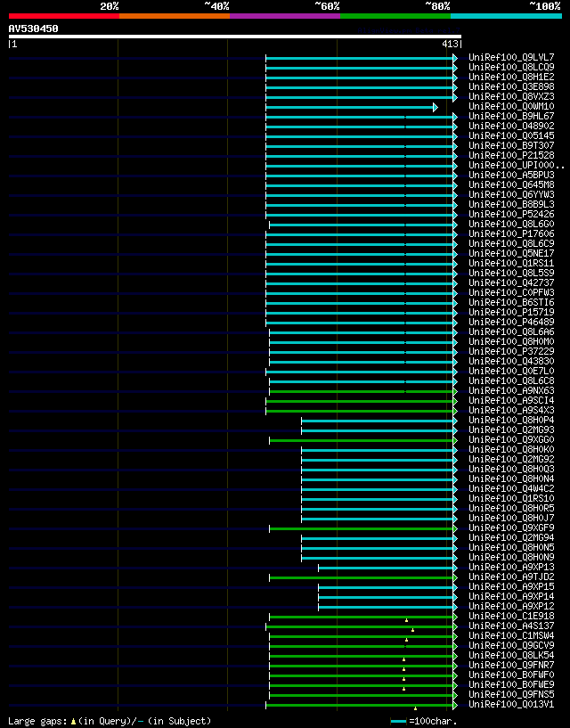This screenshot has width=570, height=728.
Task: Select label UniRef100_Q2MG94
Action: 511,537
